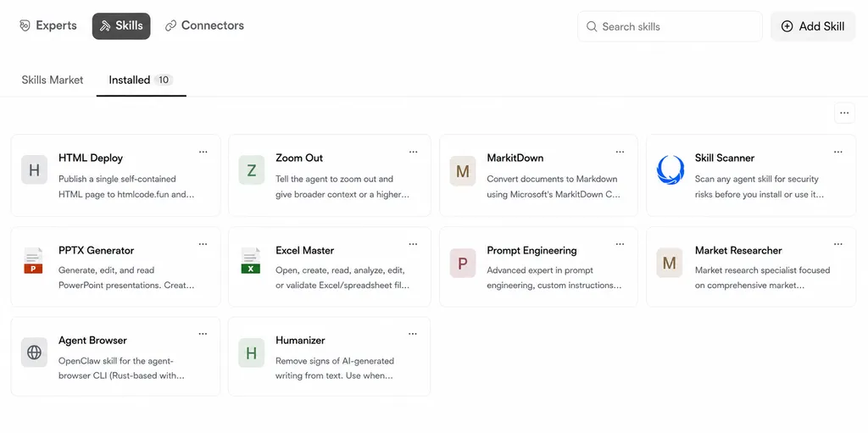
Task: Click description "Open, create, read, analyze, edit"
Action: coord(341,270)
